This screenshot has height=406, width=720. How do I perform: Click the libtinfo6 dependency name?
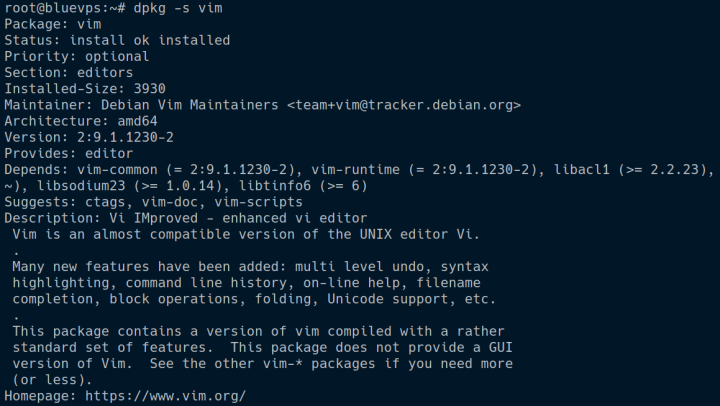[x=275, y=186]
